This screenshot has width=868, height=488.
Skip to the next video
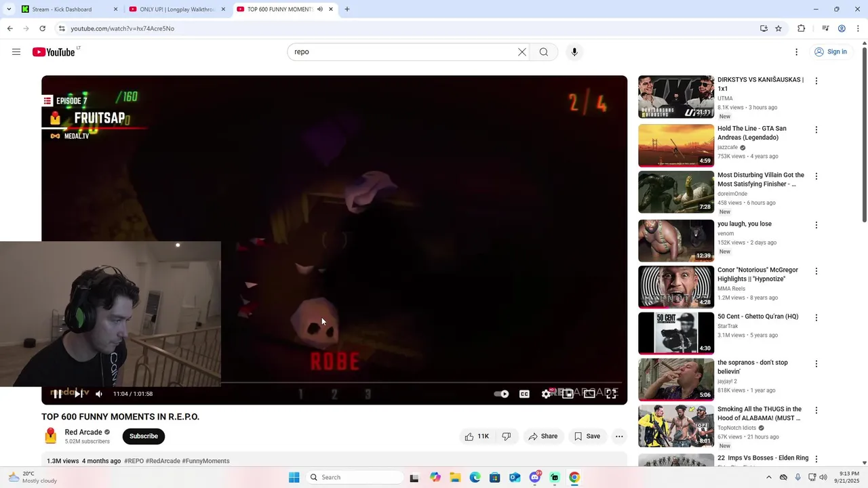(79, 394)
